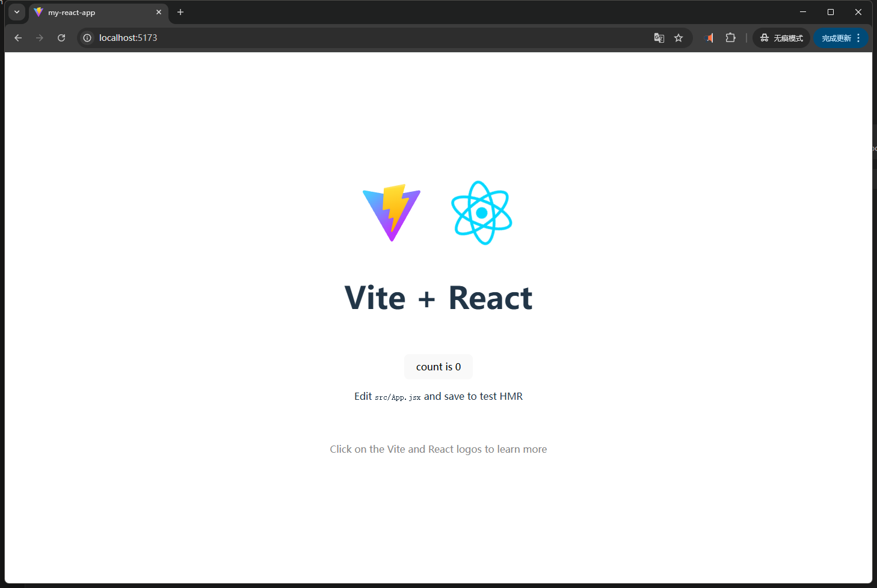The width and height of the screenshot is (877, 588).
Task: Click the 'count is 0' button
Action: click(438, 367)
